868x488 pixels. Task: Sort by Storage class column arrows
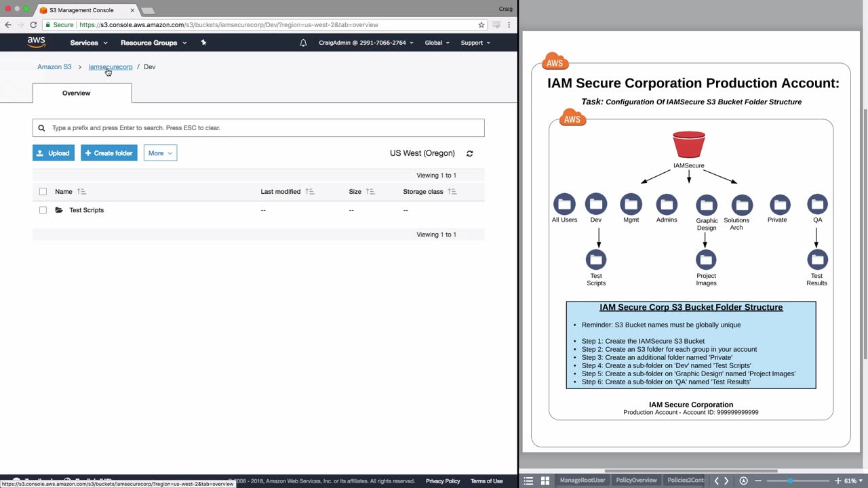pyautogui.click(x=452, y=192)
